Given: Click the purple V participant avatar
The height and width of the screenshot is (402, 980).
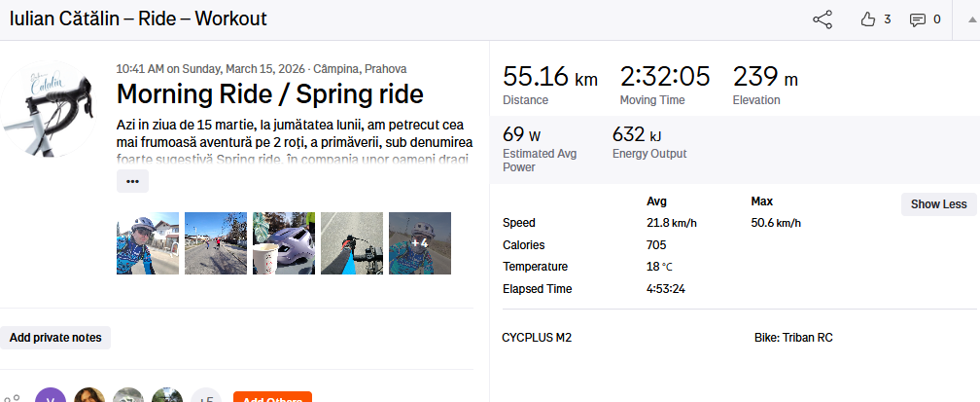Looking at the screenshot, I should pyautogui.click(x=51, y=396).
